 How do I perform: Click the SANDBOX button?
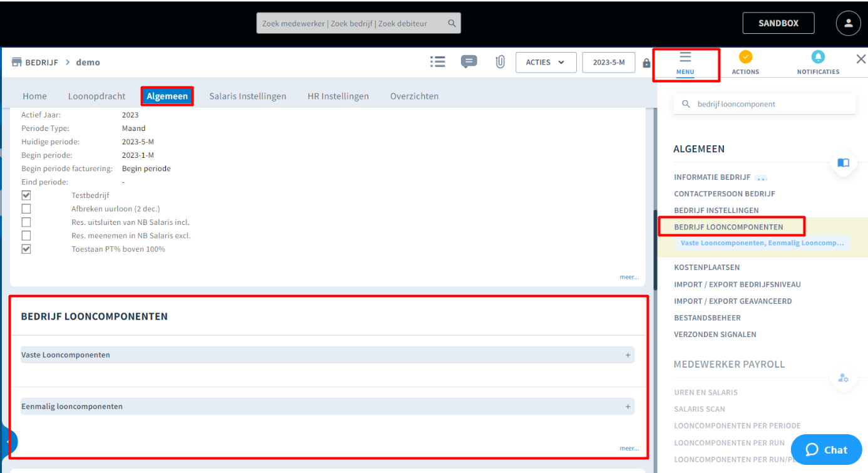(x=778, y=23)
